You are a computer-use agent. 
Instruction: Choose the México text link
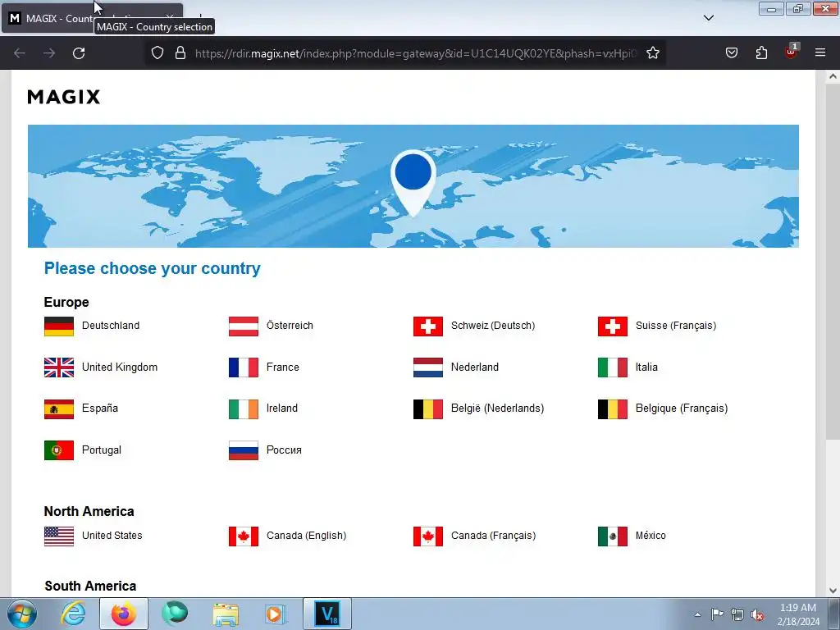tap(651, 536)
